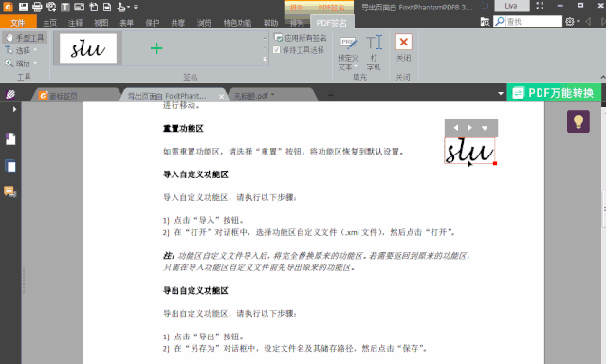Open the 选择 tool dropdown arrow
This screenshot has width=606, height=364.
tap(35, 50)
